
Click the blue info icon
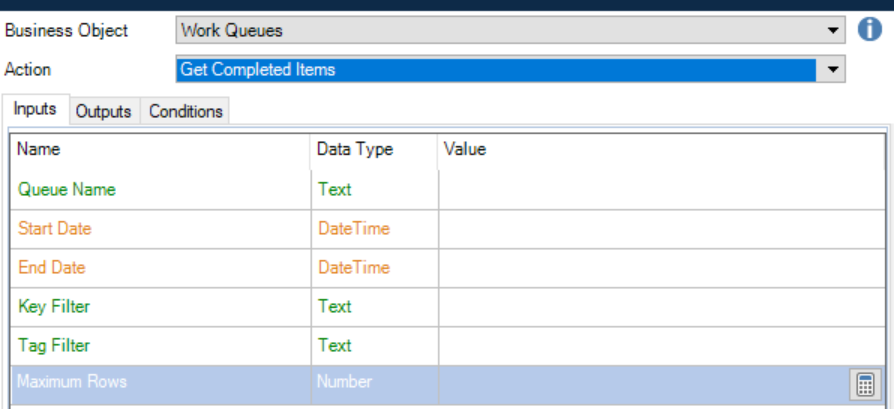pos(870,30)
